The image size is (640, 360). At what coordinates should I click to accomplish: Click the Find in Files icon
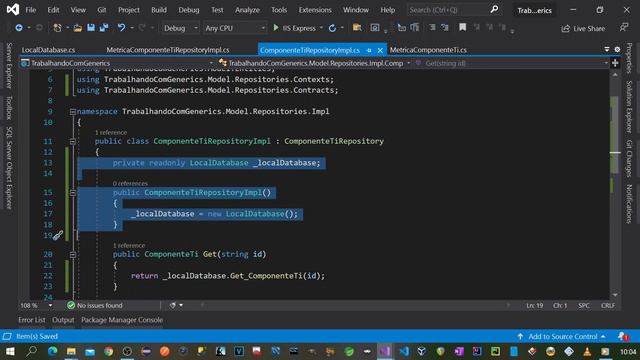tap(357, 27)
